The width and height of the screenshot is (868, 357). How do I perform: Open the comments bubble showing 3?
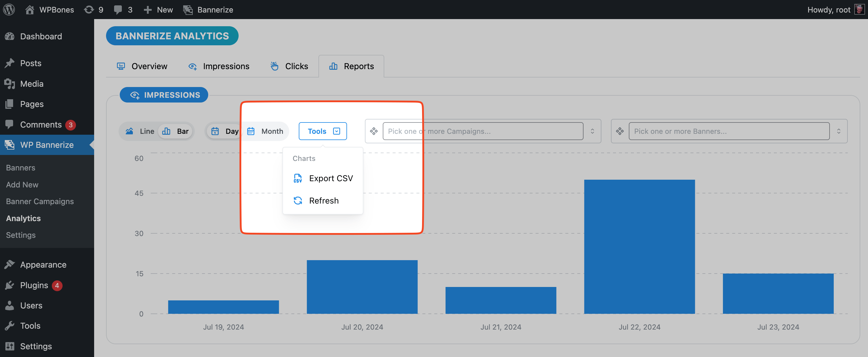123,10
